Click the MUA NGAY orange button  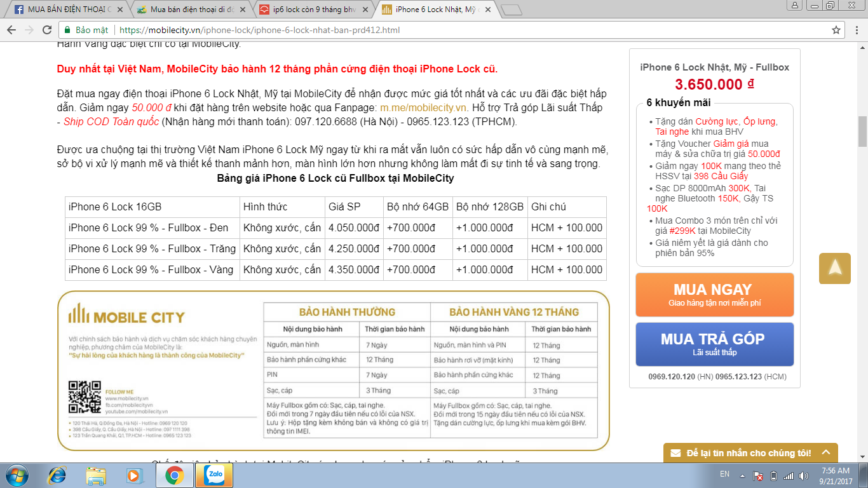point(715,294)
